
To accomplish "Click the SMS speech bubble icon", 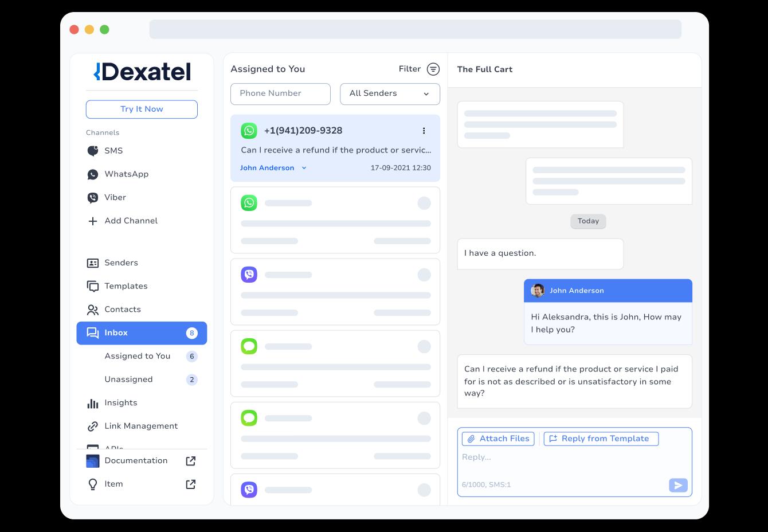I will click(92, 151).
